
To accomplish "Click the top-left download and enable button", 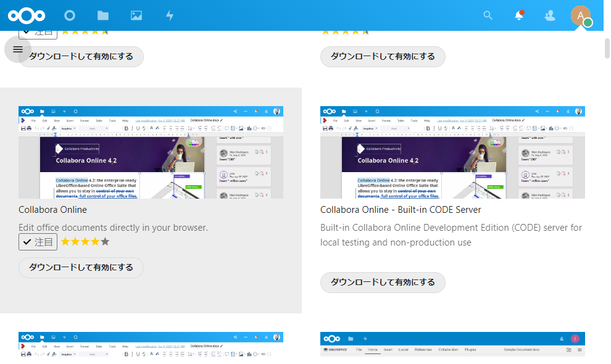I will click(81, 57).
